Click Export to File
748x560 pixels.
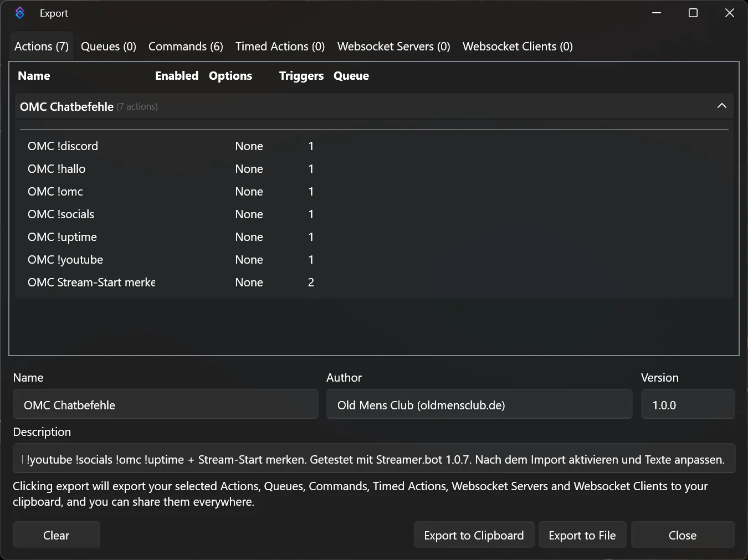[582, 535]
